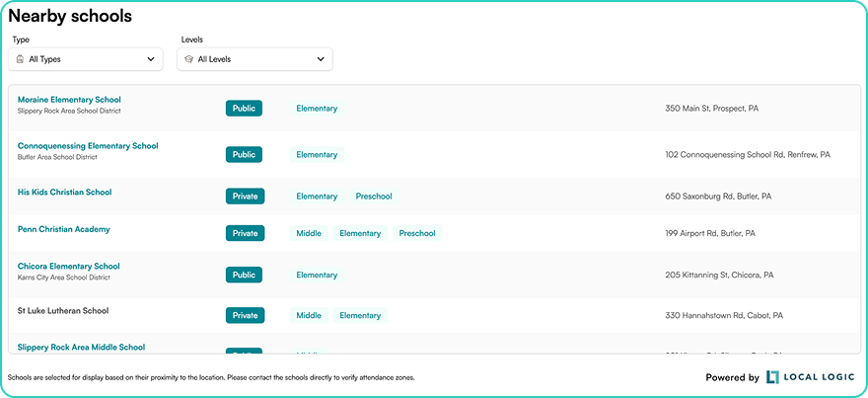The height and width of the screenshot is (398, 868).
Task: Click Preschool tag in Penn Christian row
Action: tap(417, 233)
